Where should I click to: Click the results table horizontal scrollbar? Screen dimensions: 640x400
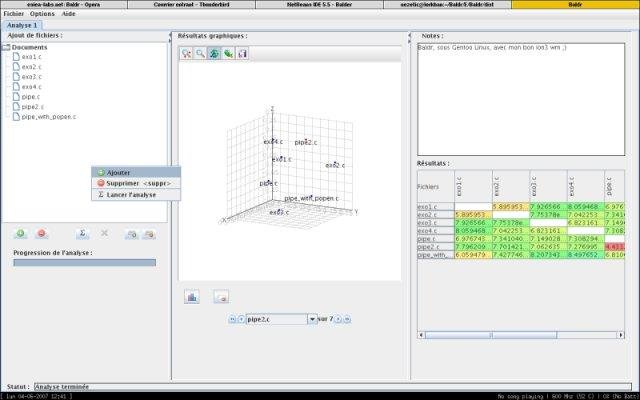tap(521, 335)
